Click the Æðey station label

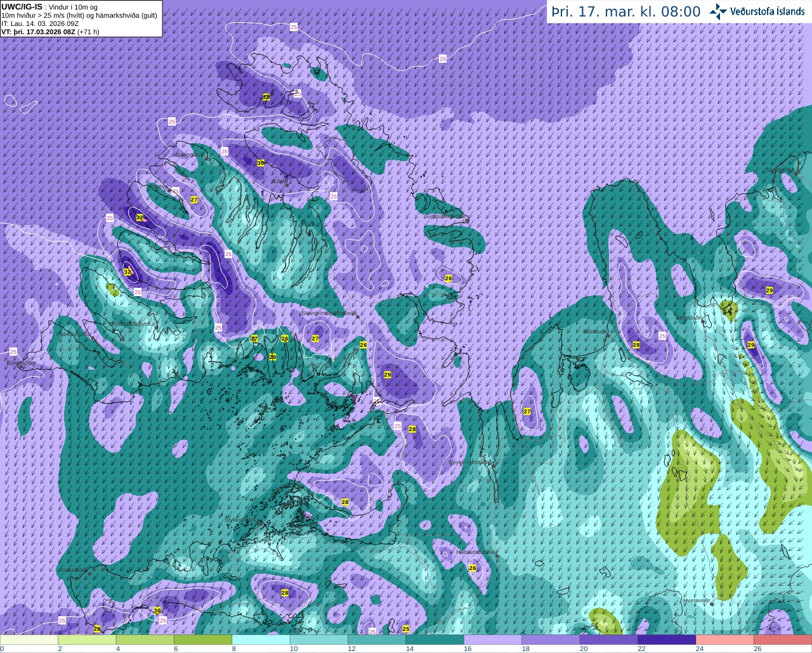278,181
